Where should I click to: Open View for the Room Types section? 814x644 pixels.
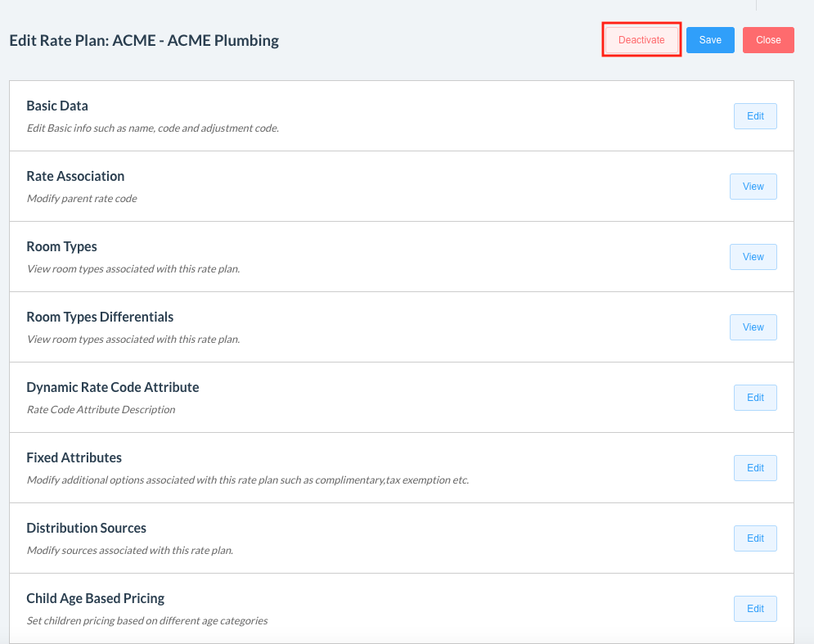click(x=753, y=257)
